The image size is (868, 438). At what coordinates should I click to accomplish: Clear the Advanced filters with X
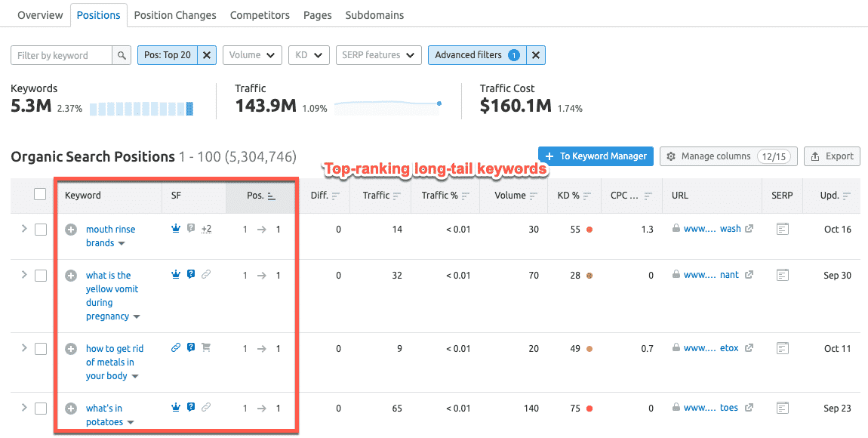(535, 55)
